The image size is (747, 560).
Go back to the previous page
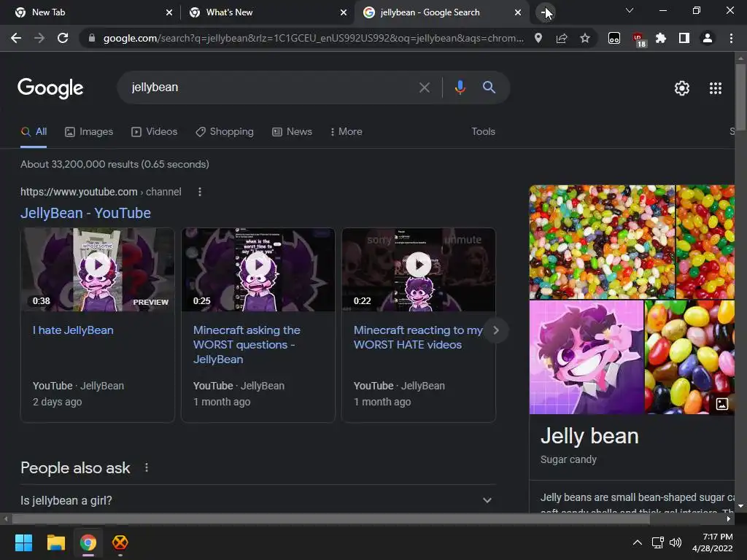tap(16, 38)
